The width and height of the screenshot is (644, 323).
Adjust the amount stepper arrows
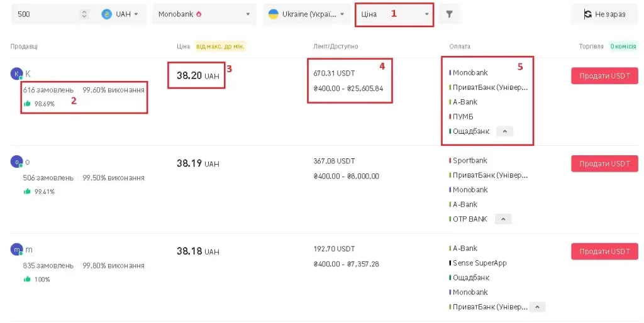pos(84,14)
